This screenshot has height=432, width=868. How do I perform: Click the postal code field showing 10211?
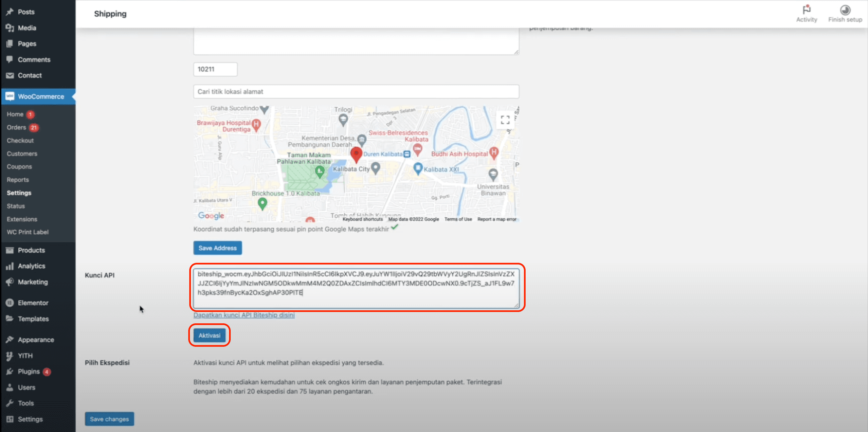point(215,69)
